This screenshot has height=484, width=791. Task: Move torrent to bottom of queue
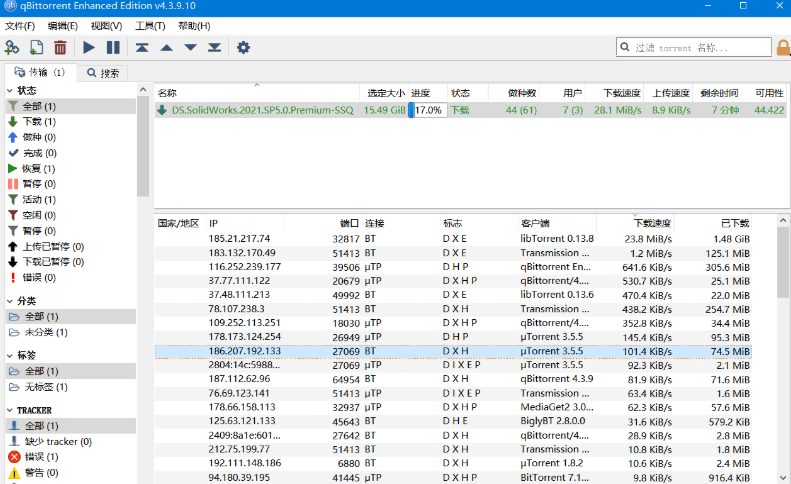(x=214, y=47)
